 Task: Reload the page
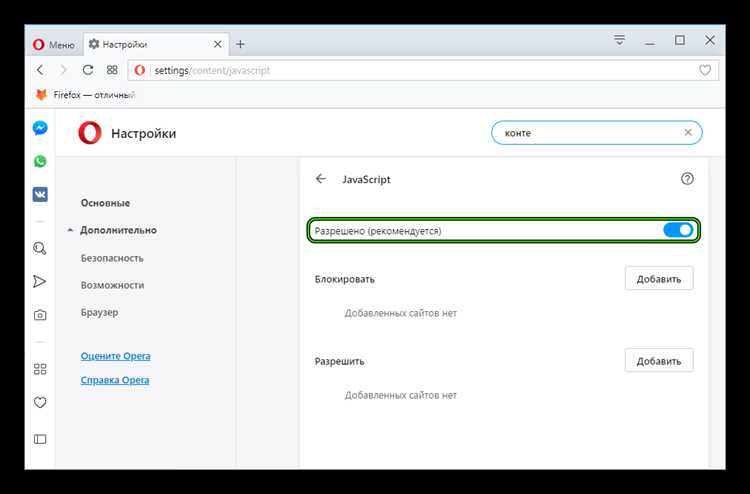(x=88, y=70)
